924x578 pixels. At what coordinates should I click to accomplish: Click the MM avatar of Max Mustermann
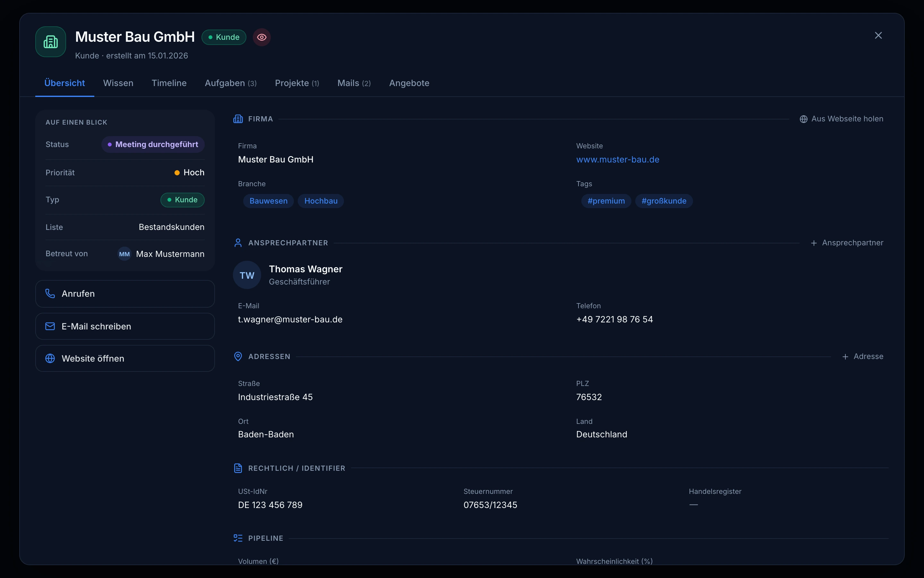(124, 254)
